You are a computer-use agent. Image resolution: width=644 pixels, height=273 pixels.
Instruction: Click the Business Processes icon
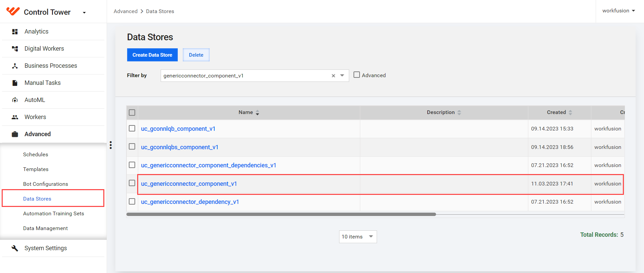15,66
